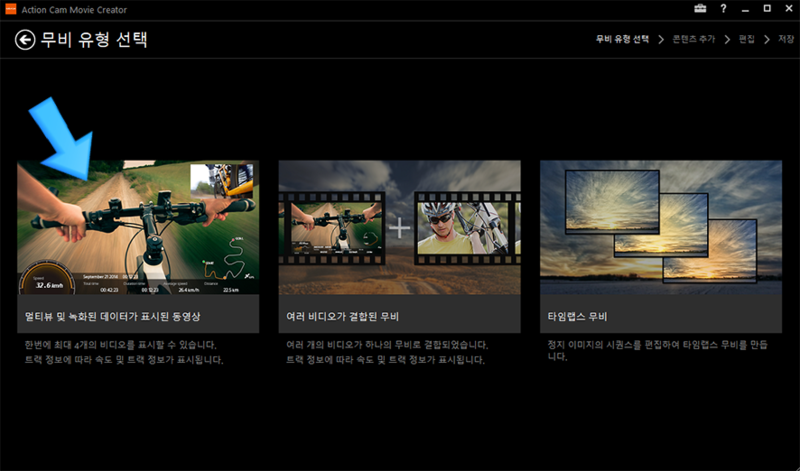The width and height of the screenshot is (800, 471).
Task: Maximize the application window
Action: pyautogui.click(x=765, y=9)
